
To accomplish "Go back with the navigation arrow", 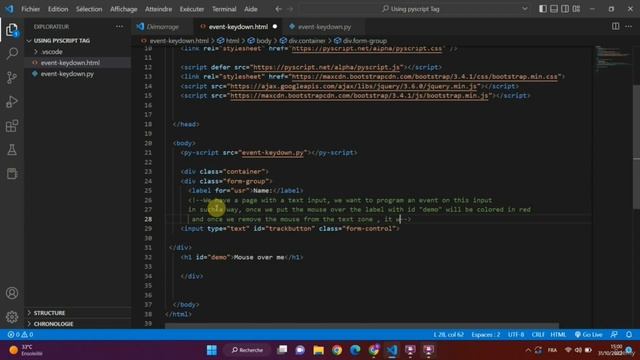I will [x=278, y=9].
